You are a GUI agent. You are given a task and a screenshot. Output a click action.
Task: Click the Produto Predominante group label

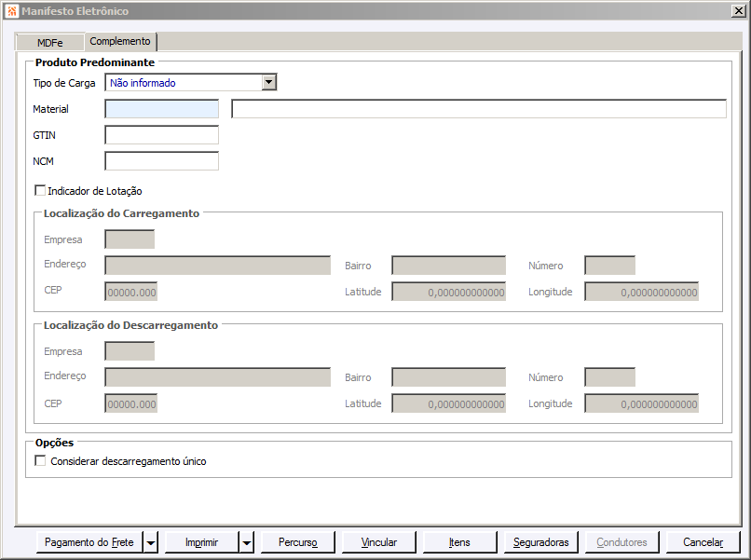(x=95, y=62)
